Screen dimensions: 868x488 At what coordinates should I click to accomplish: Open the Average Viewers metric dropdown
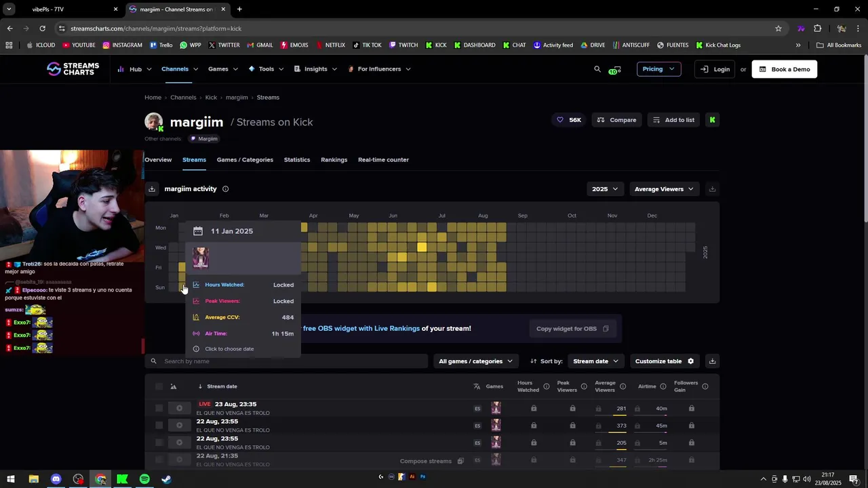click(x=664, y=189)
